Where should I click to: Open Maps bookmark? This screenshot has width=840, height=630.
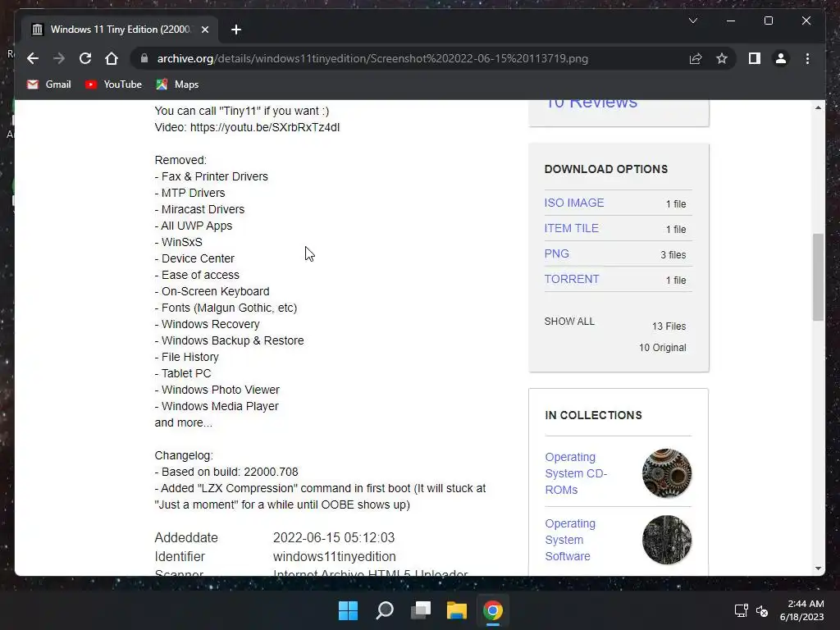177,84
